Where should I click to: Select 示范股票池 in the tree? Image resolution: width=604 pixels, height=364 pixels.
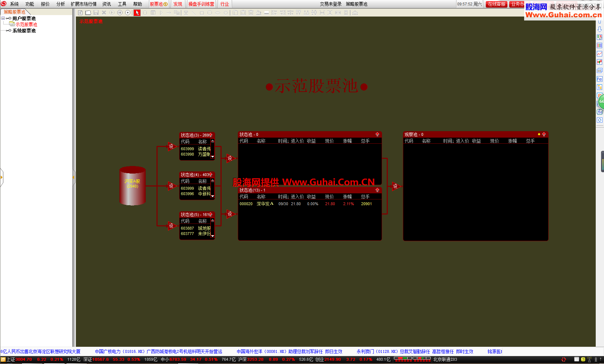coord(26,24)
